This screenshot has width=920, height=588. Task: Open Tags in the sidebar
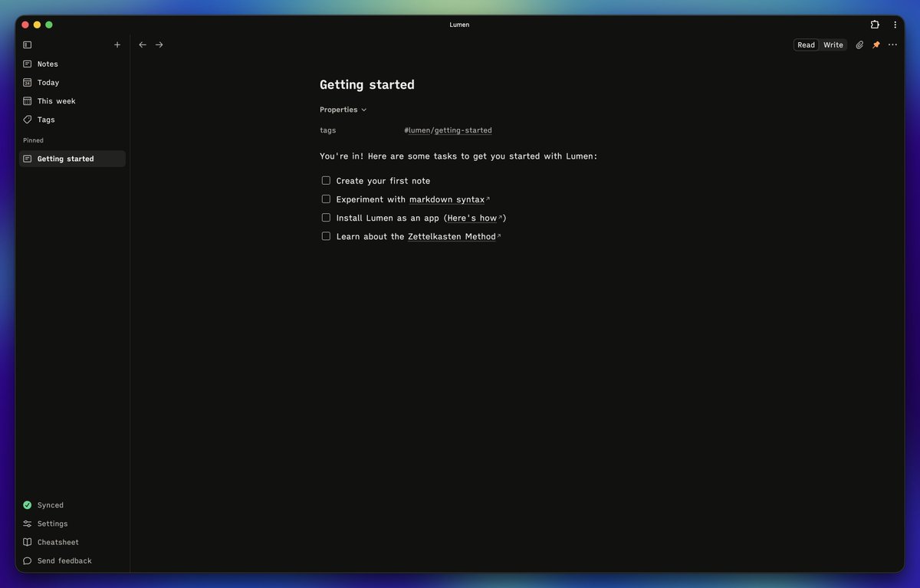pyautogui.click(x=72, y=120)
